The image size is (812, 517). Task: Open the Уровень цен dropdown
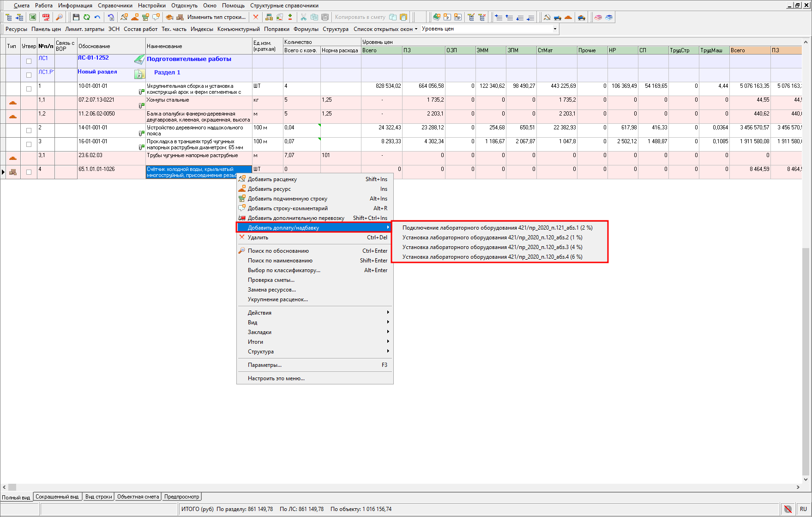[x=555, y=29]
